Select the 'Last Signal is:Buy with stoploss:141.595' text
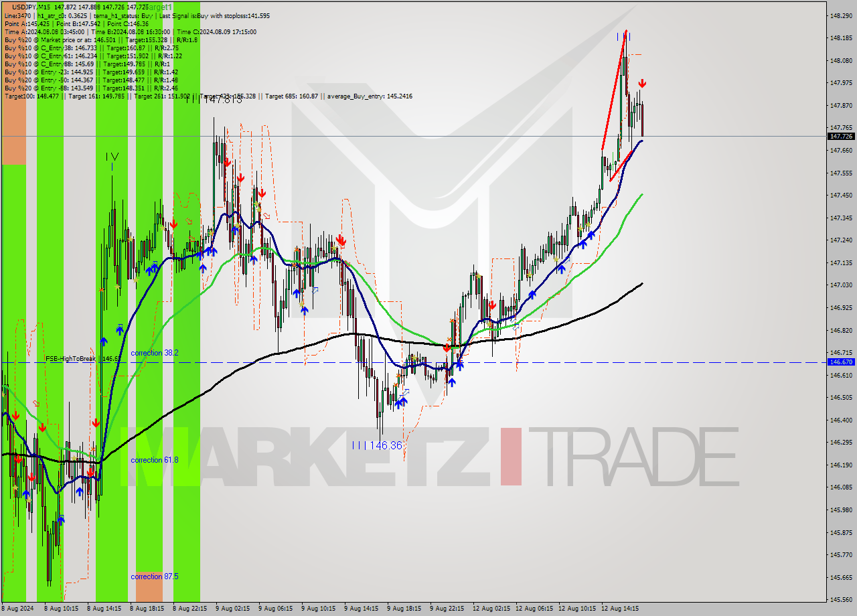 [x=215, y=15]
